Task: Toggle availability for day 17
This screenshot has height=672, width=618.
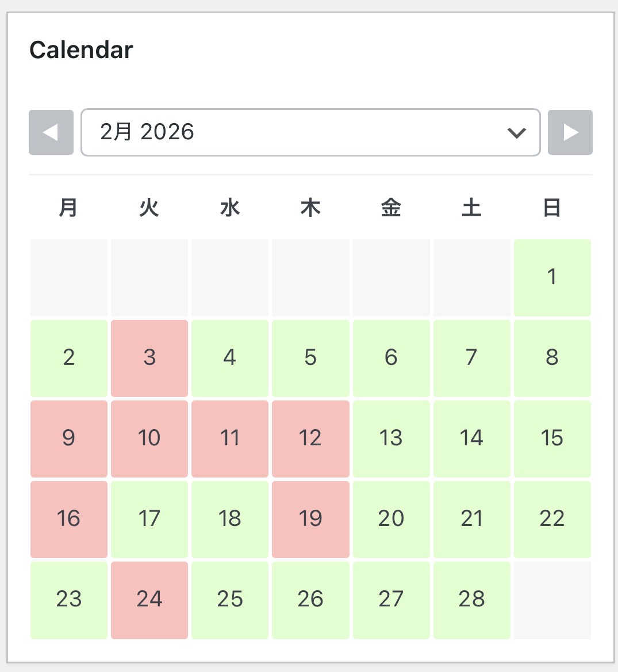Action: point(149,519)
